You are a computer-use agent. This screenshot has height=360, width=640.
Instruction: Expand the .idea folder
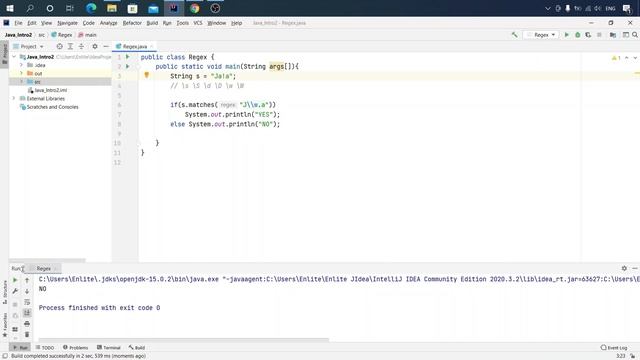click(21, 65)
